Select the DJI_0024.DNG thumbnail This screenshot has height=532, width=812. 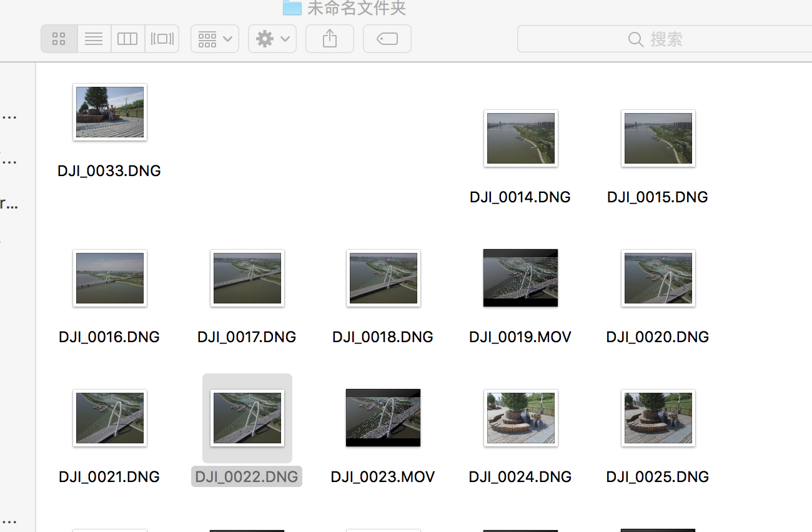click(520, 418)
